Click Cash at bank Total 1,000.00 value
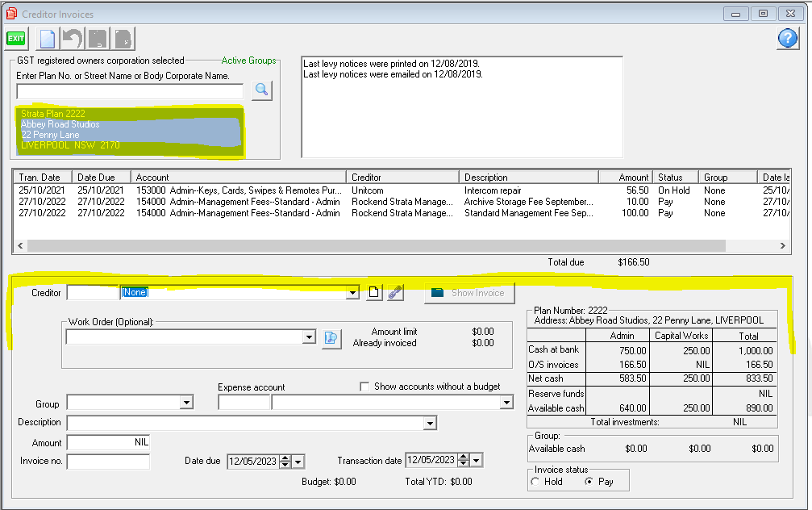812x510 pixels. (x=756, y=351)
